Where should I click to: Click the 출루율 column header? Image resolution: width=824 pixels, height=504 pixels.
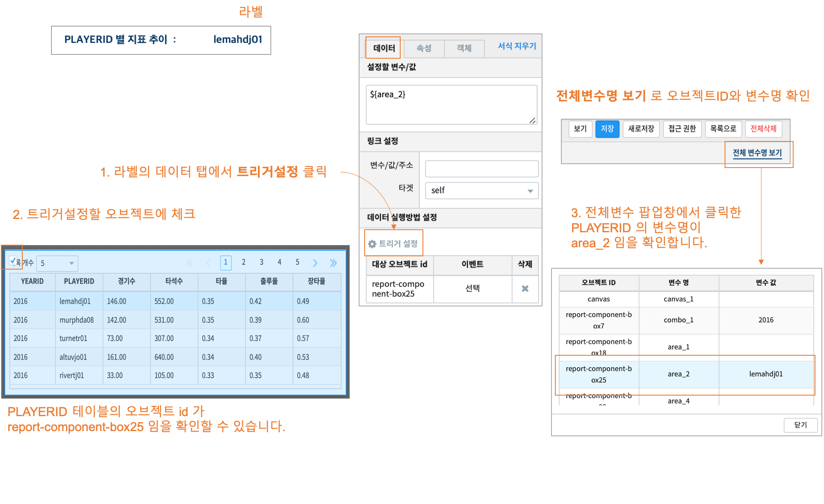pos(269,282)
